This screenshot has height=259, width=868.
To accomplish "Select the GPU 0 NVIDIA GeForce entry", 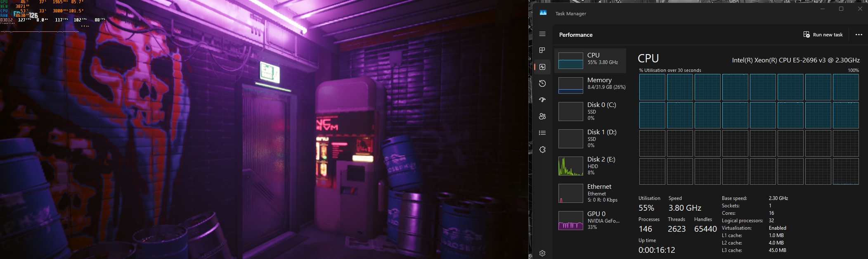I will 590,221.
